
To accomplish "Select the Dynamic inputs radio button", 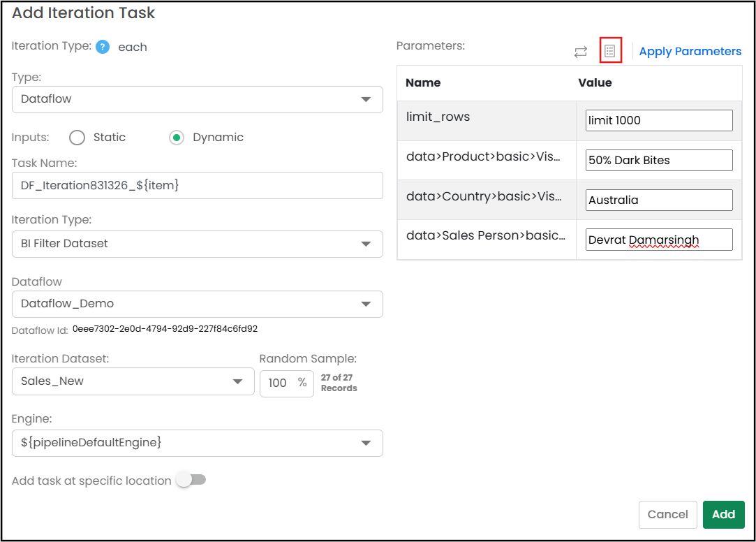I will [177, 138].
